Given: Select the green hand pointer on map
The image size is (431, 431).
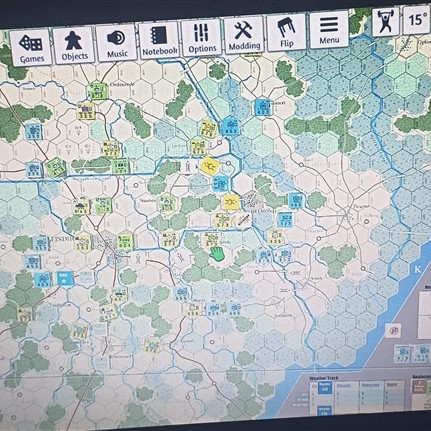Looking at the screenshot, I should pyautogui.click(x=217, y=253).
